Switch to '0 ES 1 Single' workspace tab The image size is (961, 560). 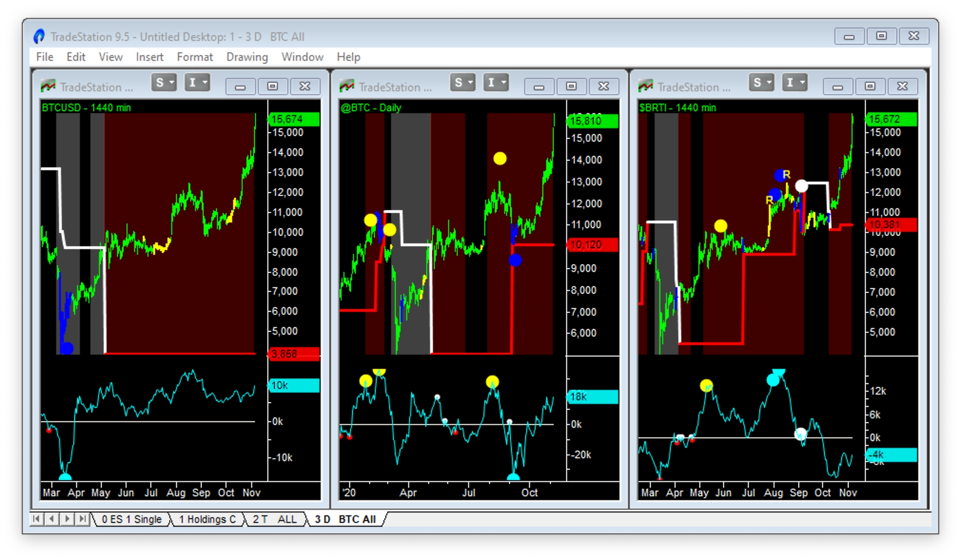[x=131, y=520]
